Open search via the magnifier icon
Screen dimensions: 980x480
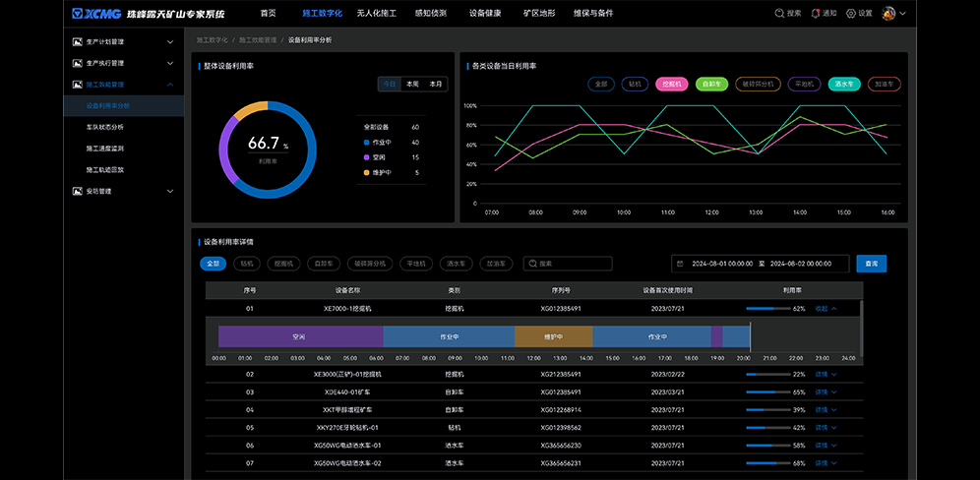point(779,14)
